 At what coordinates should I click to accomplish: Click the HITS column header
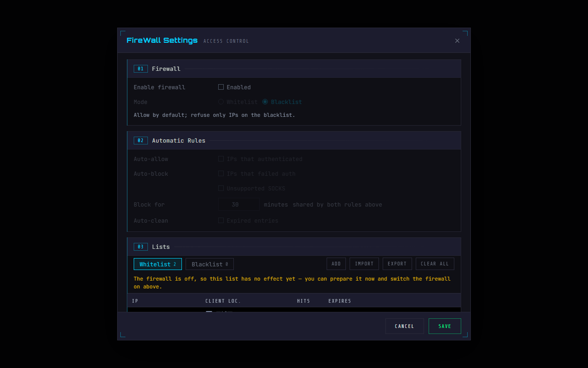(x=304, y=301)
